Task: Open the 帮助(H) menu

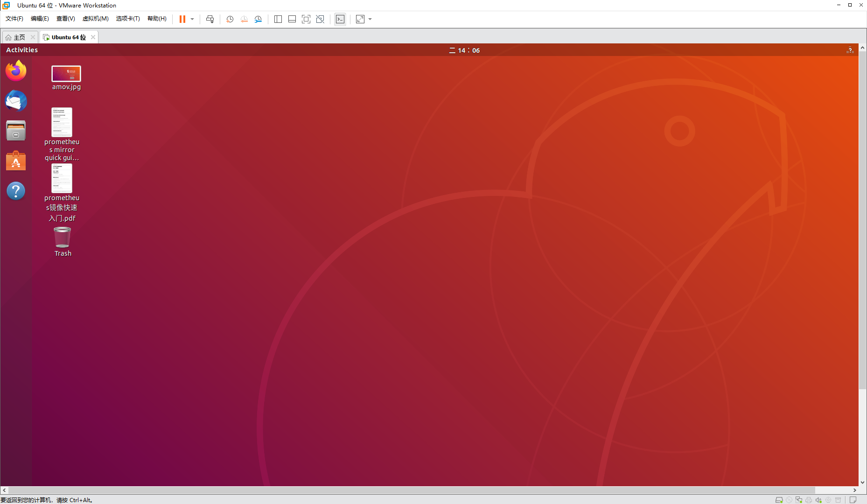Action: coord(157,19)
